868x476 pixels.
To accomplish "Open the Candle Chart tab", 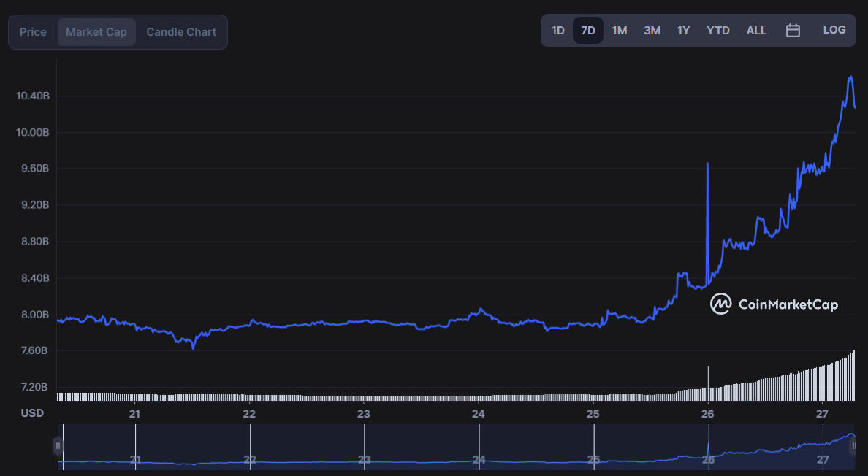I will [x=181, y=32].
